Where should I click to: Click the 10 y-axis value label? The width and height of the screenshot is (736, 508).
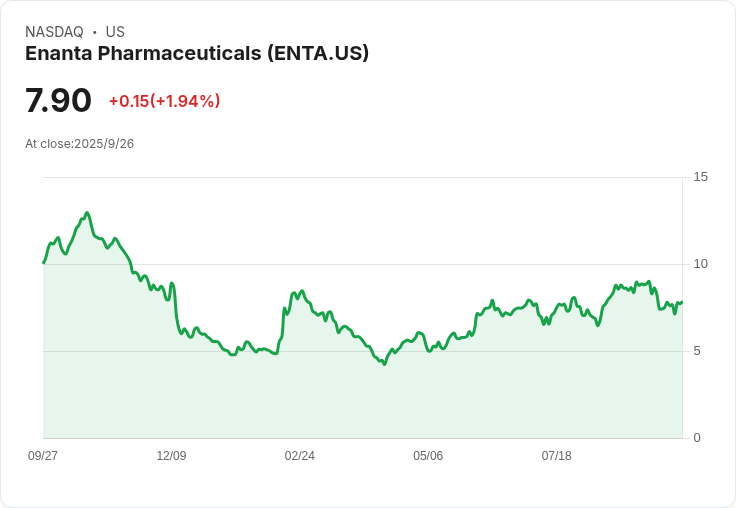coord(701,264)
